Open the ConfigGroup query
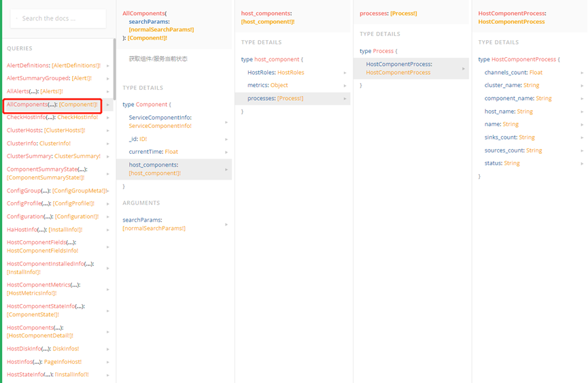The image size is (588, 383). click(x=56, y=190)
